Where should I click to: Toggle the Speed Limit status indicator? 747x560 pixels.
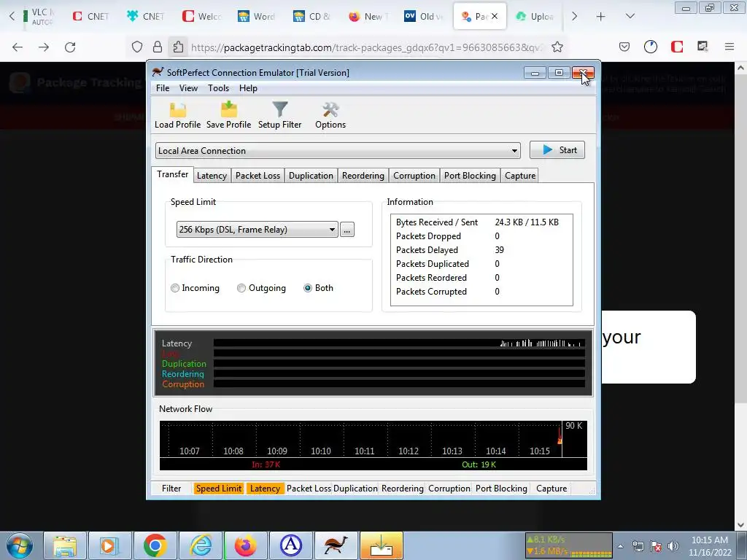tap(219, 489)
